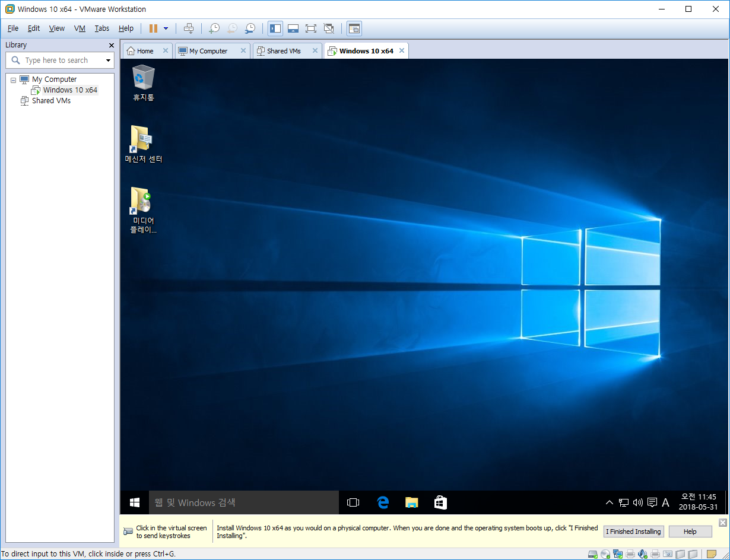Send Ctrl+Alt+Del to the virtual machine
This screenshot has width=730, height=560.
click(189, 28)
